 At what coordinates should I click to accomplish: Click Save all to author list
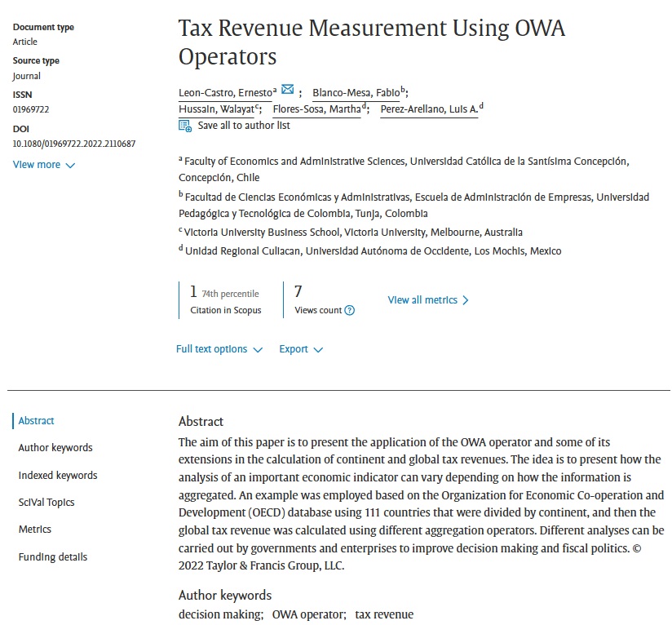(244, 126)
